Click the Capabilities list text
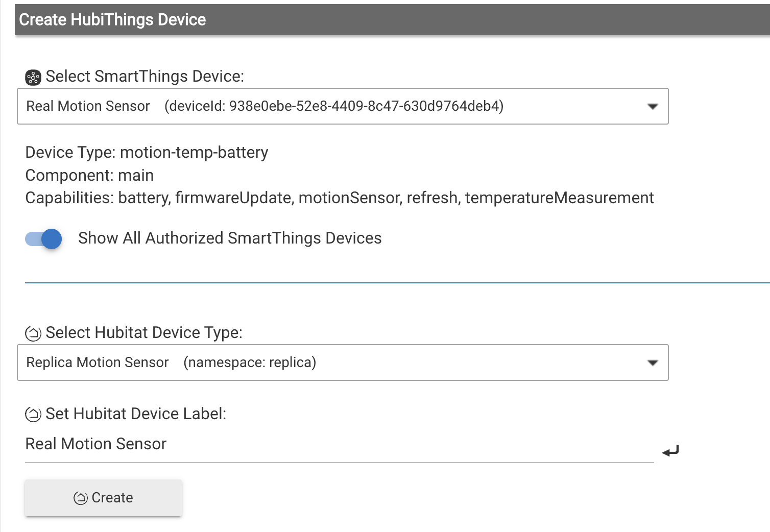 pos(340,198)
